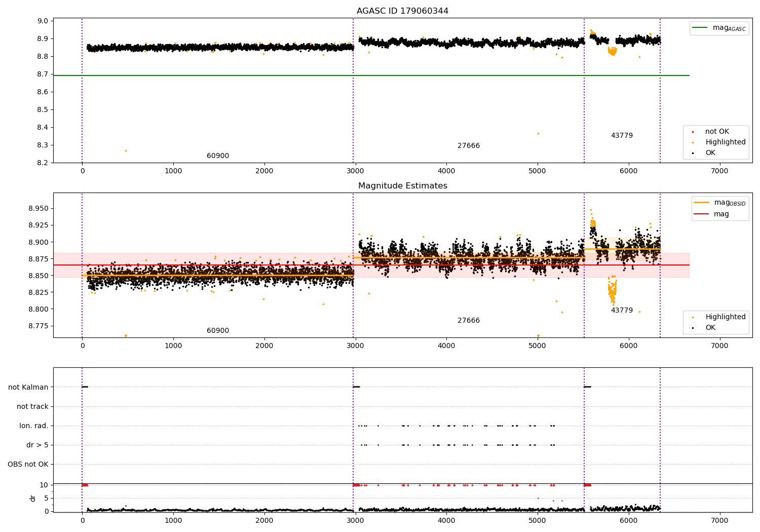Click y-axis tick 8.7 on top plot

click(44, 74)
